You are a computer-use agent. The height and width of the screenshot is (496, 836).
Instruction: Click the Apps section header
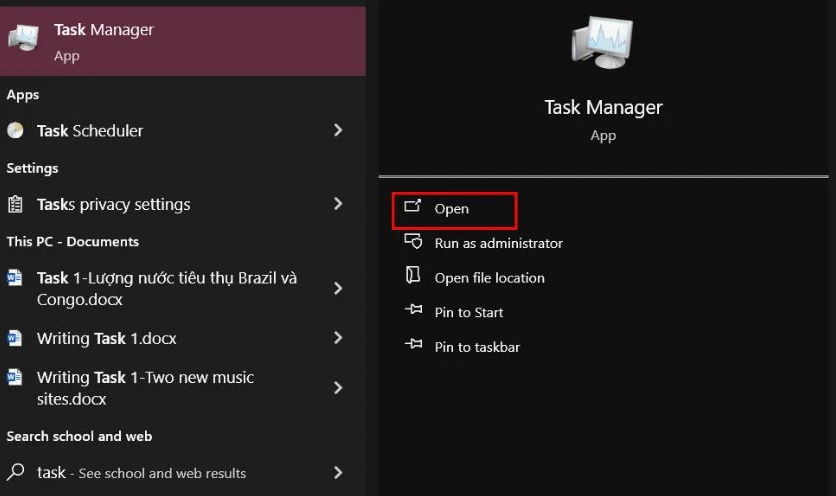coord(23,95)
